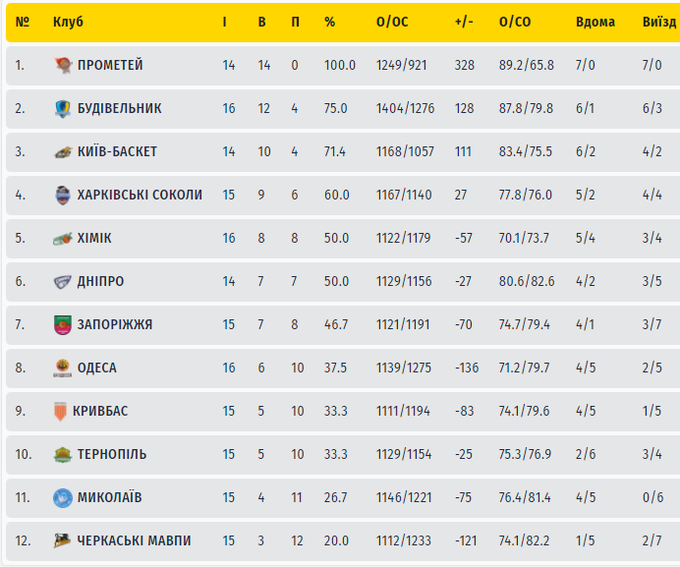
Task: Click the Київ-Баскет team logo icon
Action: coord(63,152)
